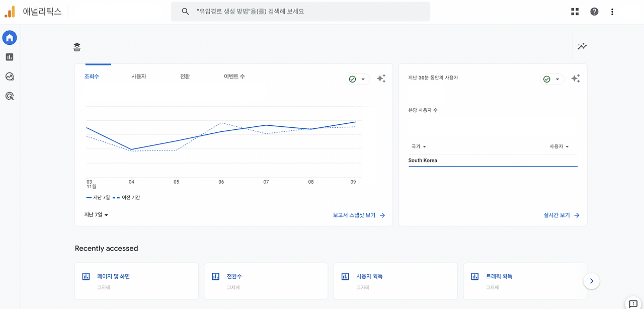Screen dimensions: 644x309
Task: Open the 지난 7일 date range dropdown
Action: [96, 215]
